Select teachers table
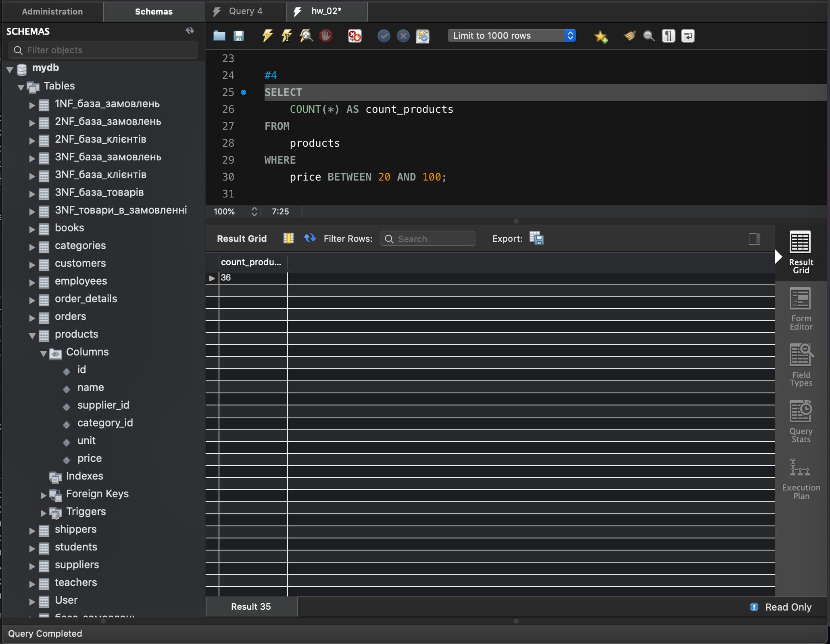 (x=76, y=582)
